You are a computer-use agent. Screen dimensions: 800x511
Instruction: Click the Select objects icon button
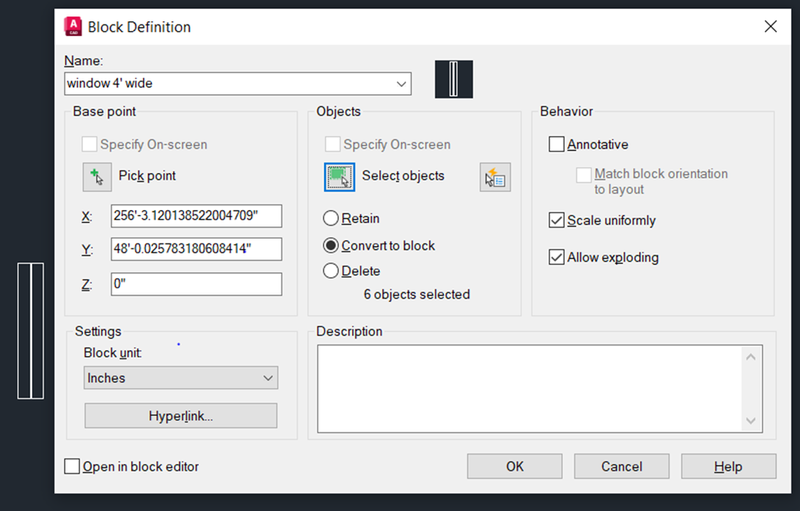tap(339, 177)
